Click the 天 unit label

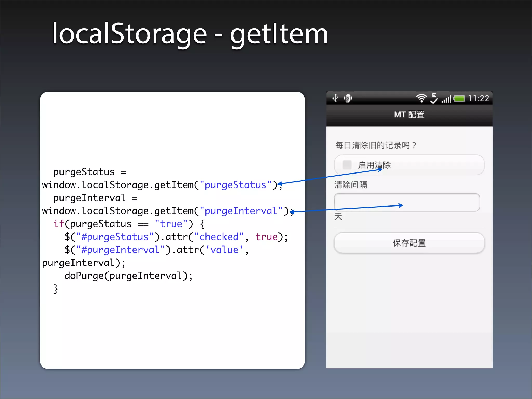[338, 216]
